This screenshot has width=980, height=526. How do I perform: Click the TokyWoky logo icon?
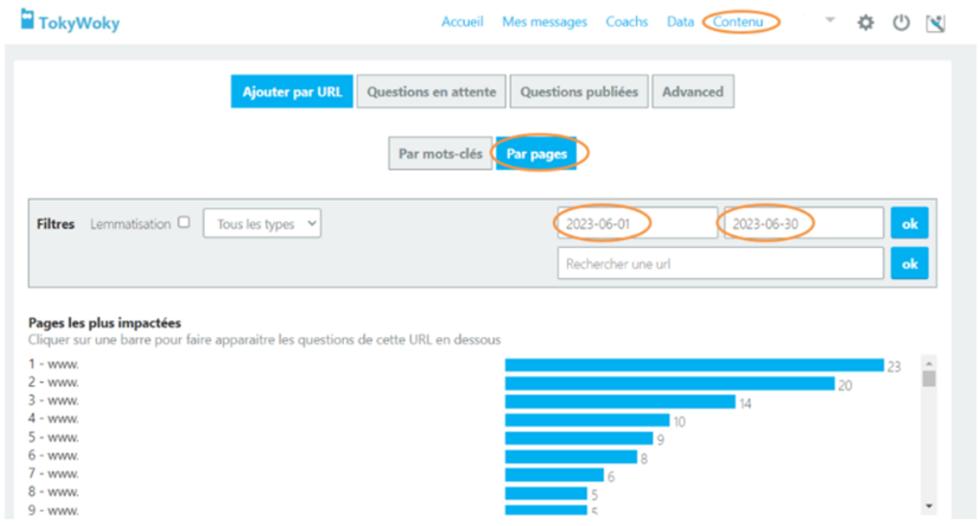coord(28,20)
